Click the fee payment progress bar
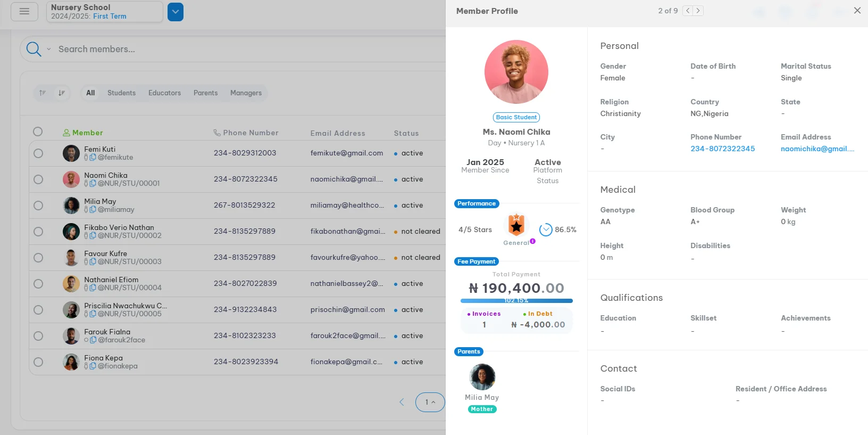This screenshot has height=435, width=868. click(x=516, y=301)
